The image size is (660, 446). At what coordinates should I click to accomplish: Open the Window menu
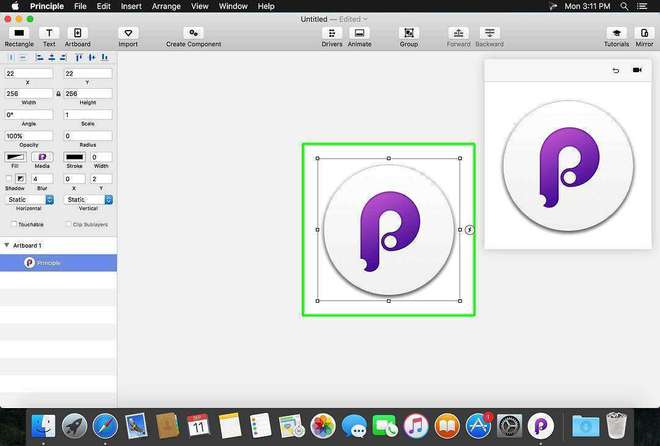tap(233, 6)
